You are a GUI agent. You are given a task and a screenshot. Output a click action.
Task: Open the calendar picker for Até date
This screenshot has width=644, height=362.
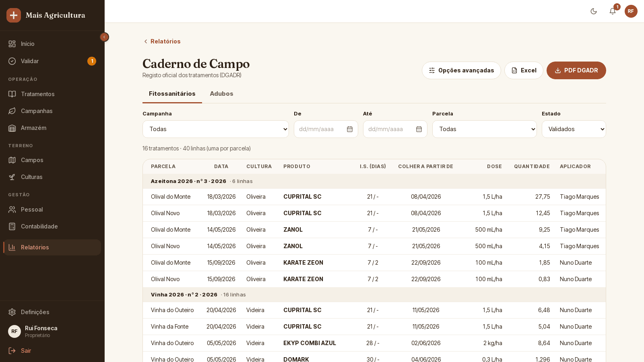click(x=419, y=129)
